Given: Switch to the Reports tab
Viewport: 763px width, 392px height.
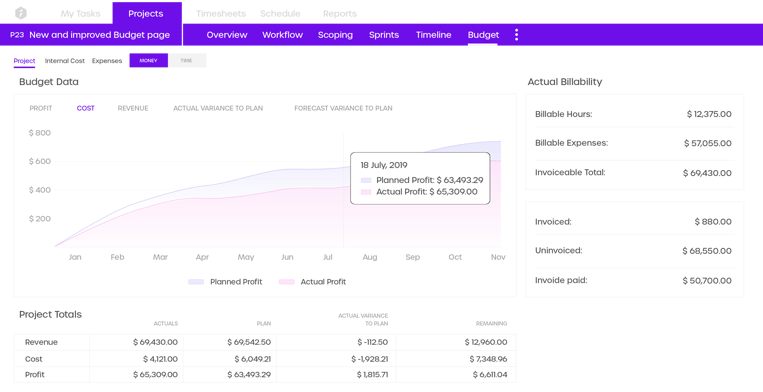Looking at the screenshot, I should point(340,14).
